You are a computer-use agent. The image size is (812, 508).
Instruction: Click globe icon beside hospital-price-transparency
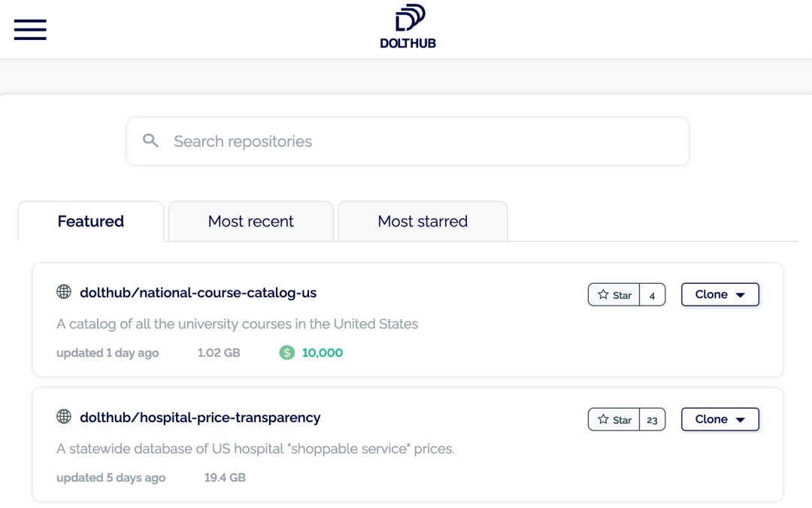[x=64, y=417]
